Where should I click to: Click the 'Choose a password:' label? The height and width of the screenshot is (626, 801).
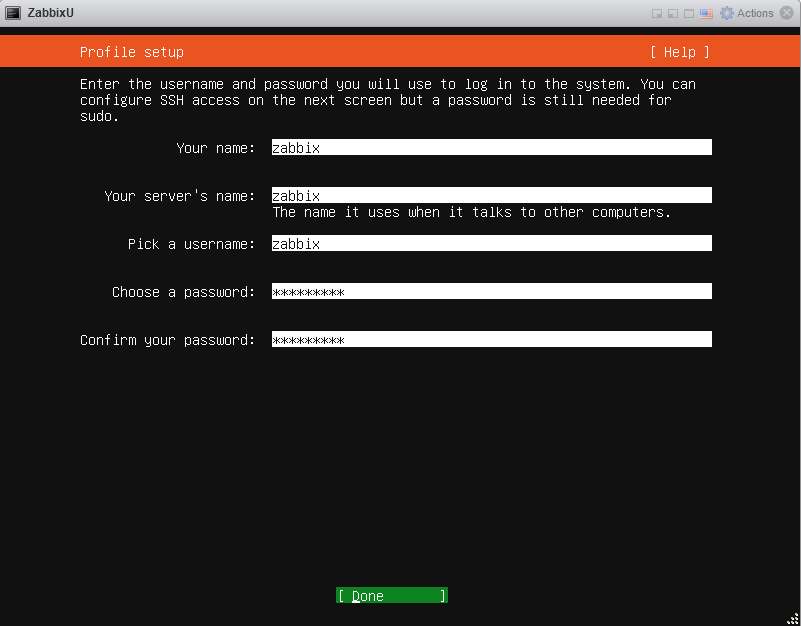[183, 292]
